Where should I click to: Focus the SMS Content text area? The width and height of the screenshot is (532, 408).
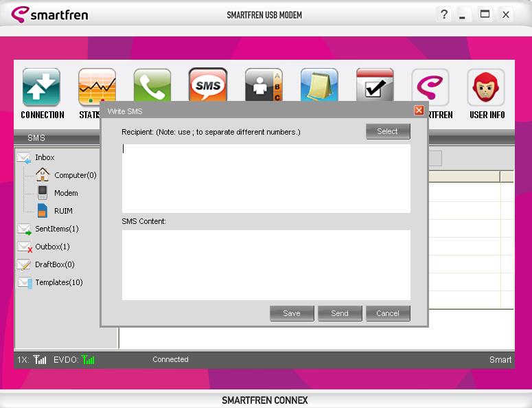click(266, 265)
